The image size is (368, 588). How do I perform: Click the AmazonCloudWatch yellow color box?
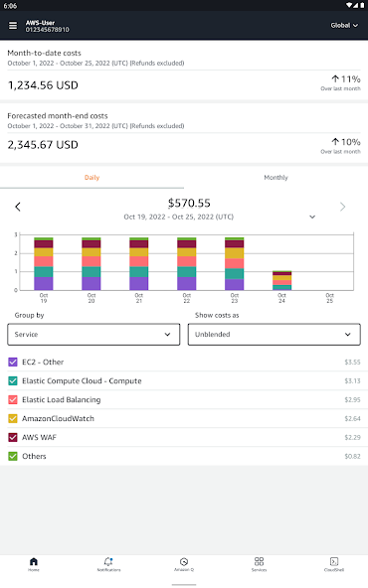pyautogui.click(x=13, y=418)
